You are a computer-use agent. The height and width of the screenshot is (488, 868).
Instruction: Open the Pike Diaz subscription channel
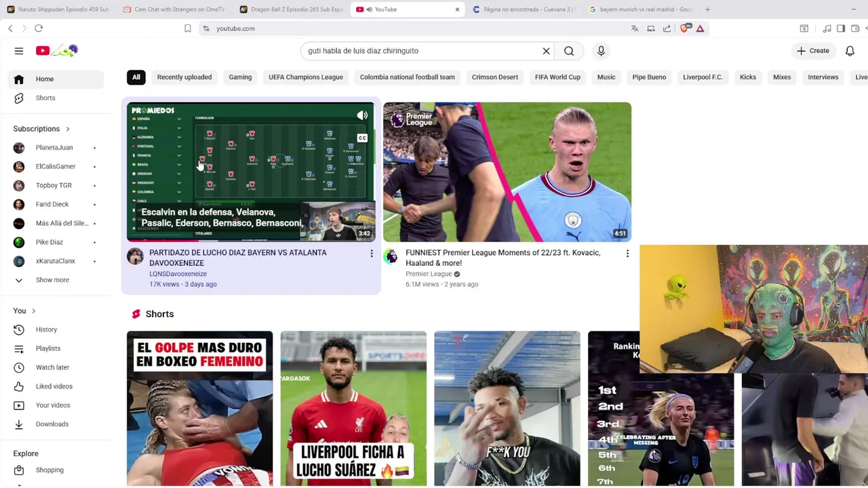(57, 243)
